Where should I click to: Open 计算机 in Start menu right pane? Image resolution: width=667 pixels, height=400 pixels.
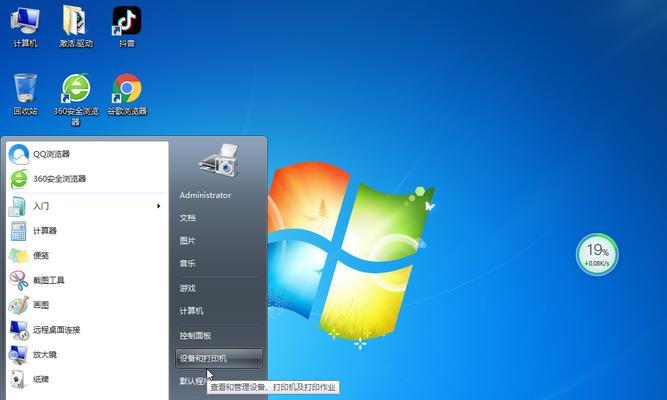(191, 311)
